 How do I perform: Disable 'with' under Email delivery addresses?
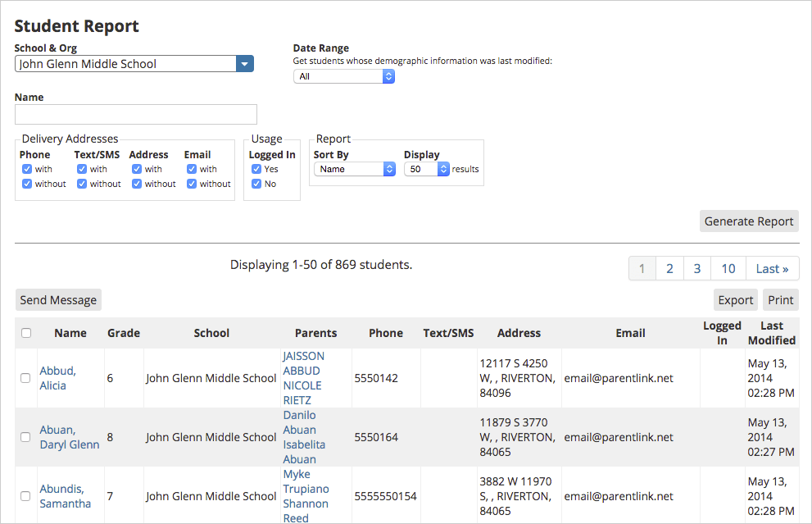pyautogui.click(x=191, y=169)
